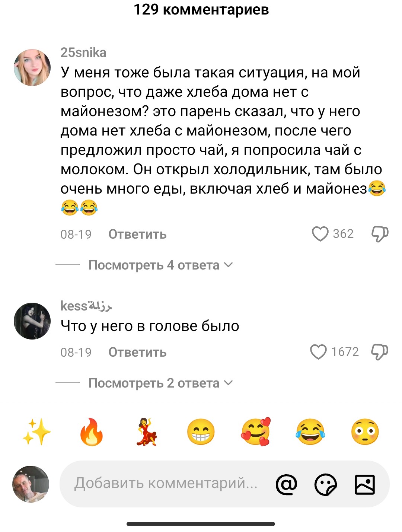Like the kess comment with 1672 likes
Screen dimensions: 402x532
click(x=318, y=352)
